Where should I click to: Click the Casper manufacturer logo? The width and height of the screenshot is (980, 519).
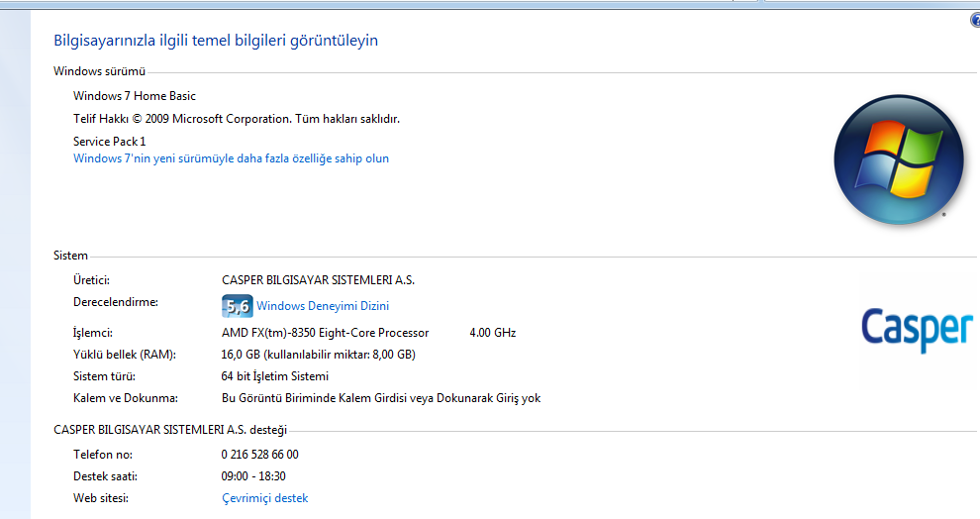917,329
